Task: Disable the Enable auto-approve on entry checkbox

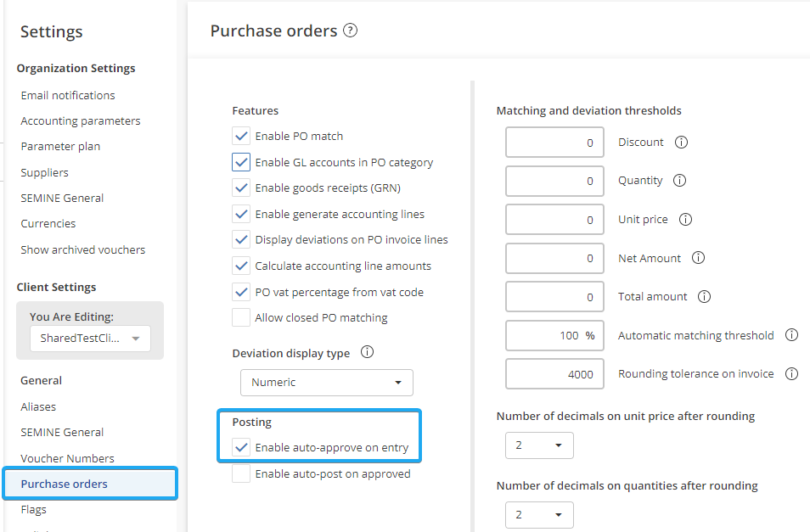Action: tap(241, 447)
